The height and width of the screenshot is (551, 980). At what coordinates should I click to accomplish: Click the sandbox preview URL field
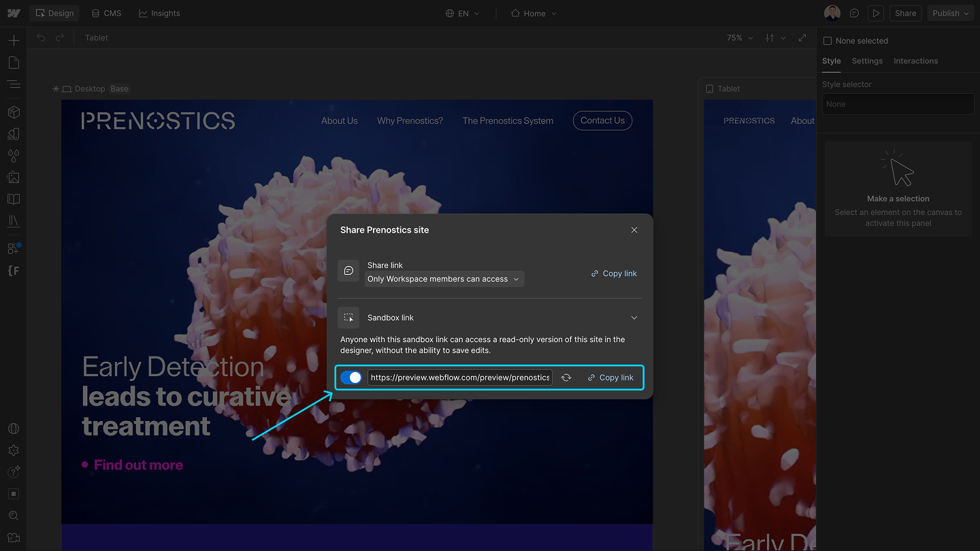click(x=460, y=378)
